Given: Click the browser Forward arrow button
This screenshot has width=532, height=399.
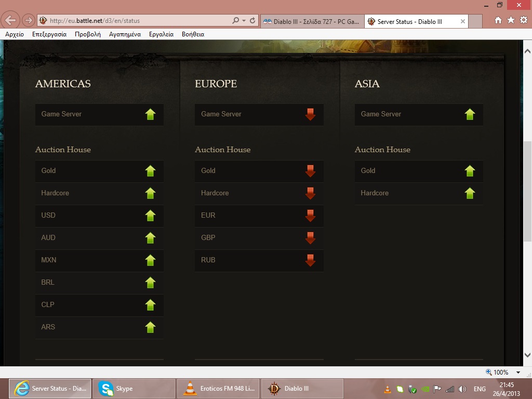Looking at the screenshot, I should pyautogui.click(x=29, y=20).
